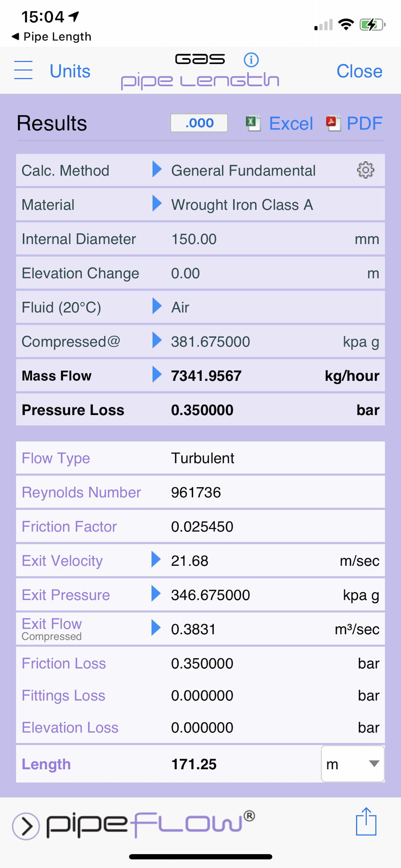Tap the Excel spreadsheet icon
401x868 pixels.
(x=253, y=123)
